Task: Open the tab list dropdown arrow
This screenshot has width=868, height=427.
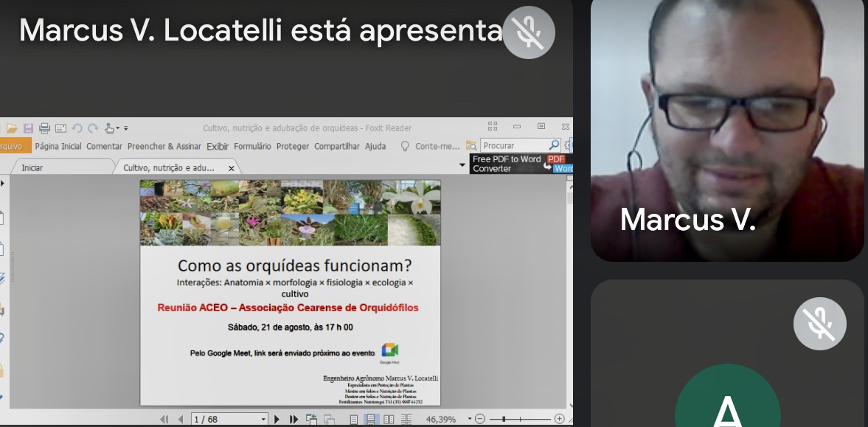Action: point(462,165)
